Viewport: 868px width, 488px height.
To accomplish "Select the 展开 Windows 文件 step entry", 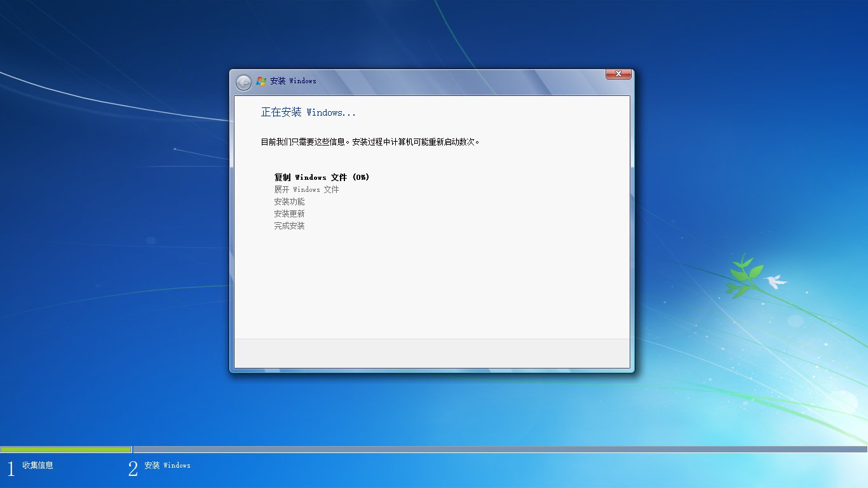I will [x=306, y=189].
